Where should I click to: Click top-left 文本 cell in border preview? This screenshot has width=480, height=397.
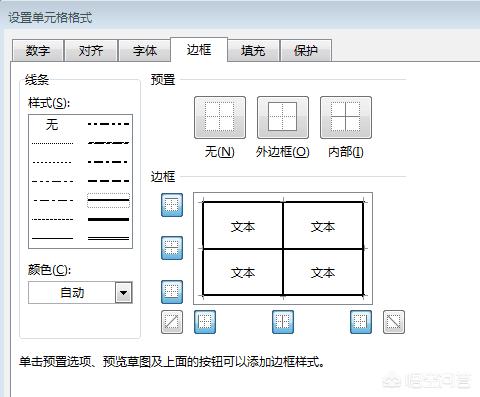click(243, 226)
